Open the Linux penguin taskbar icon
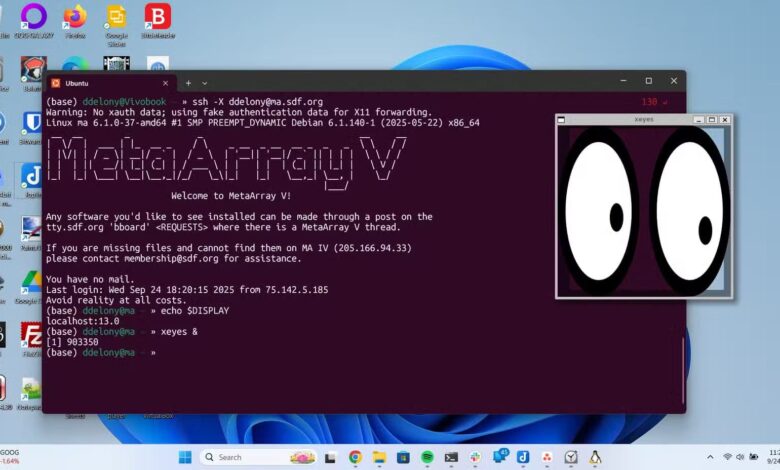Screen dimensions: 780x470 595,457
